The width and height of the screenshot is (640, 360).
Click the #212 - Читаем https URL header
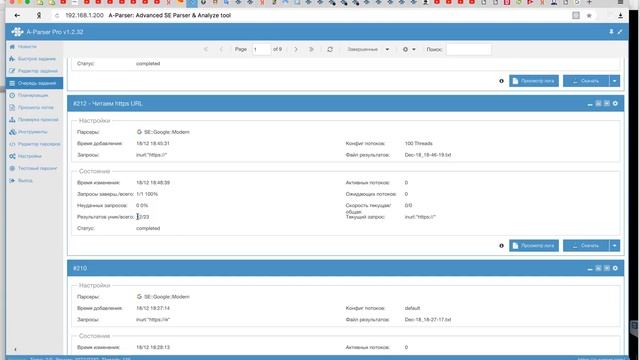click(108, 104)
